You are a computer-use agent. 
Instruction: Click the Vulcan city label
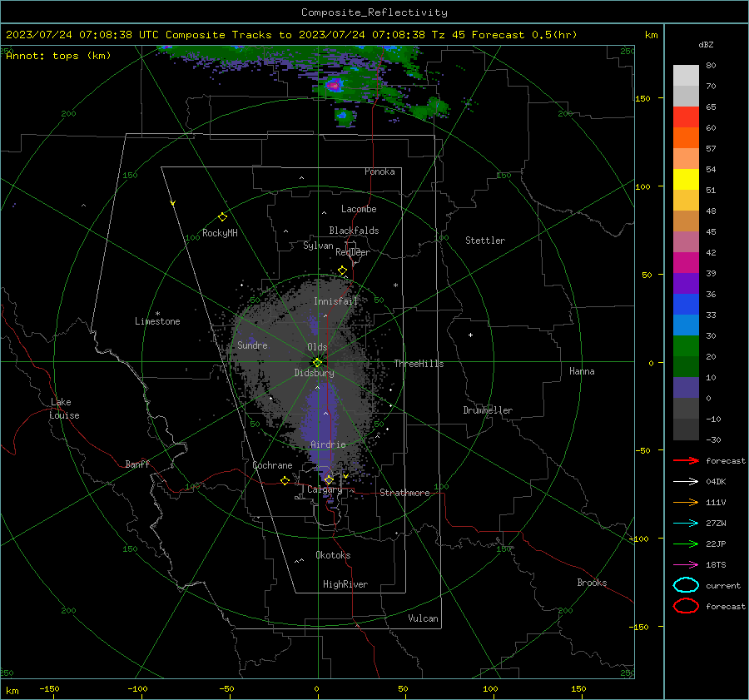pos(424,618)
